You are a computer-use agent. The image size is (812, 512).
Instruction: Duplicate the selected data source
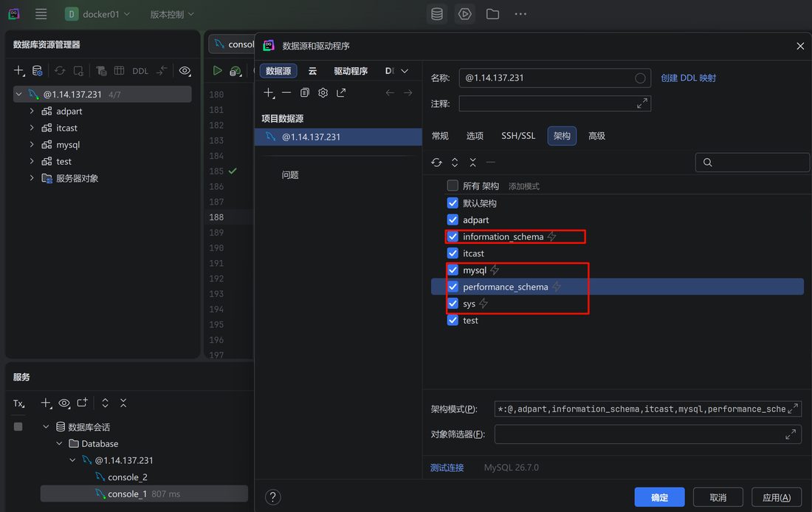pyautogui.click(x=304, y=93)
